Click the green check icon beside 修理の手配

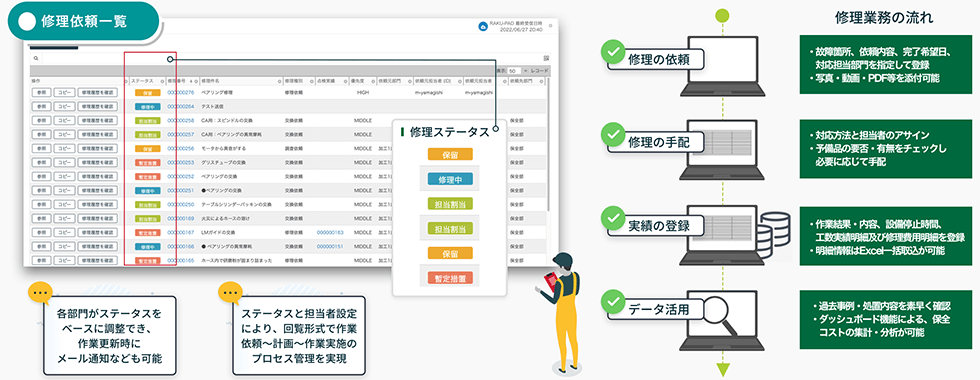[612, 135]
